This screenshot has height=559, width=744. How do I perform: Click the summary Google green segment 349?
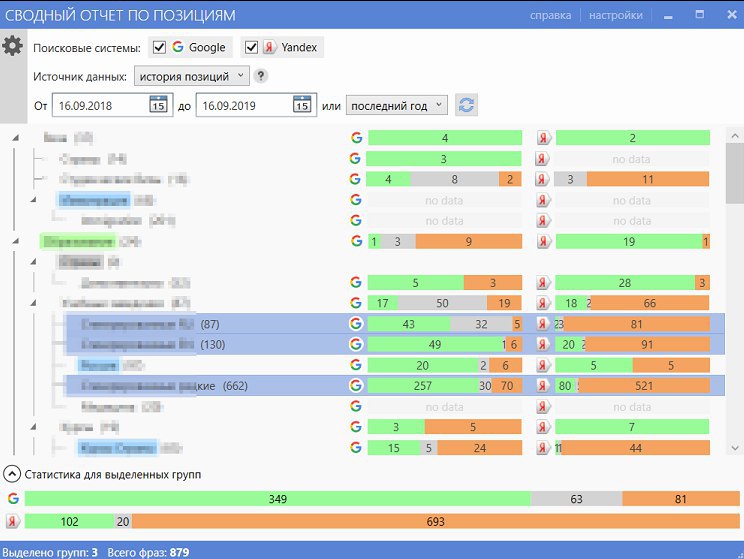[x=278, y=499]
